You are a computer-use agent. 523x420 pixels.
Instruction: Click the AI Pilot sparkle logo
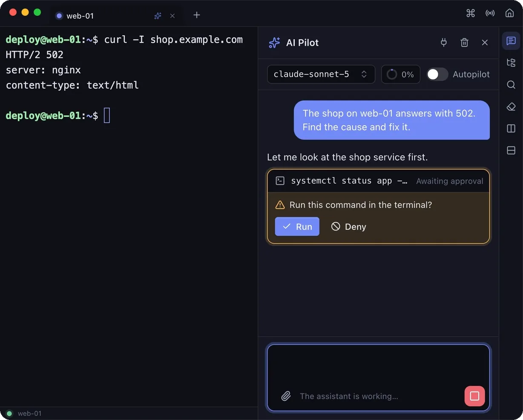[274, 43]
